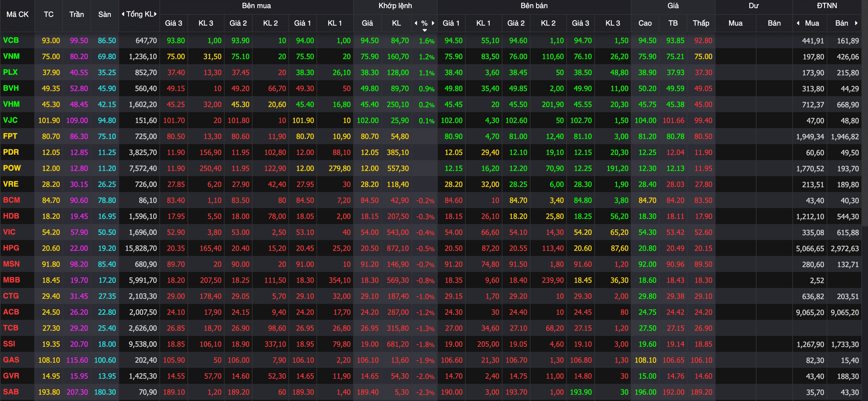The height and width of the screenshot is (401, 868).
Task: Select FPT ticker in table
Action: pos(10,136)
